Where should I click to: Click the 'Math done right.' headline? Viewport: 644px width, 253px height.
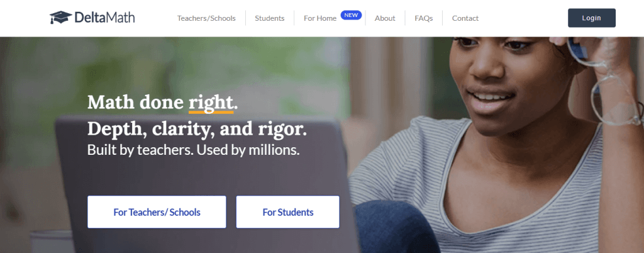[162, 102]
